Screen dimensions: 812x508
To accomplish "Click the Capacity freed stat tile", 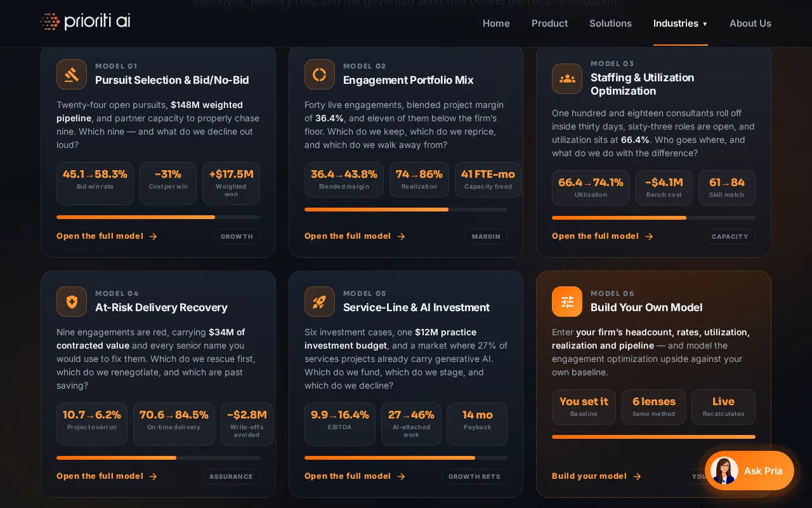I will point(488,180).
